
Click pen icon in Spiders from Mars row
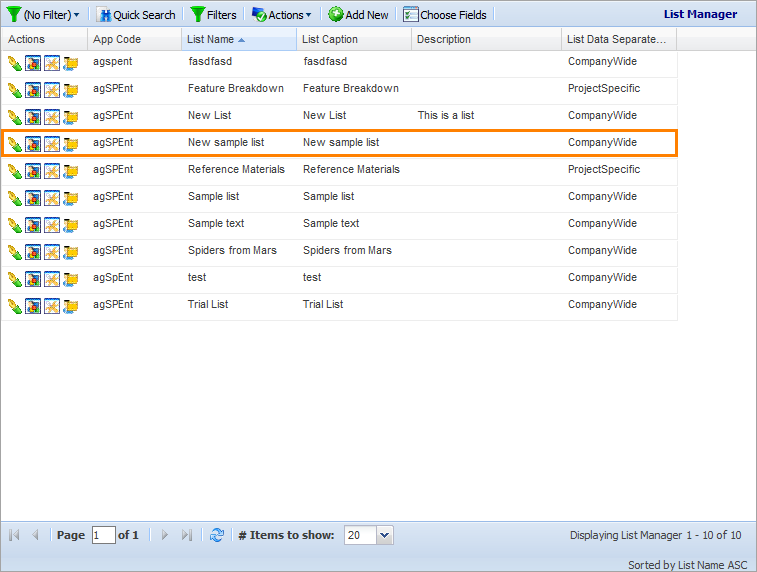pos(14,252)
